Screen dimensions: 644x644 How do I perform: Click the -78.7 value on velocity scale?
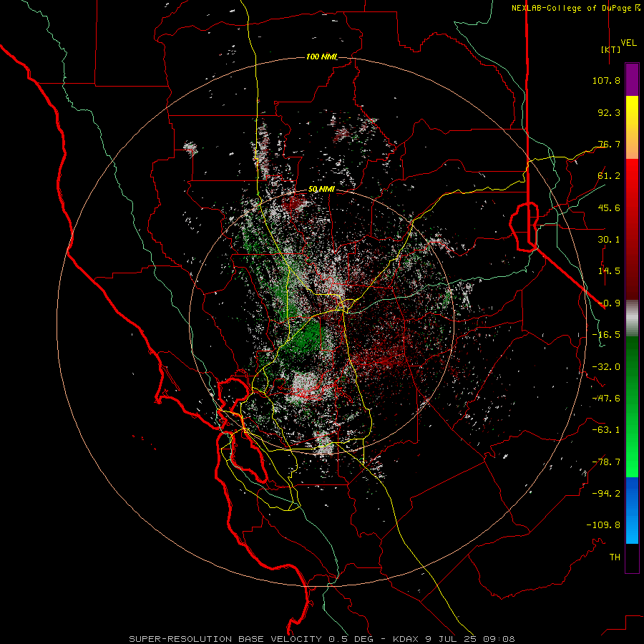click(606, 462)
